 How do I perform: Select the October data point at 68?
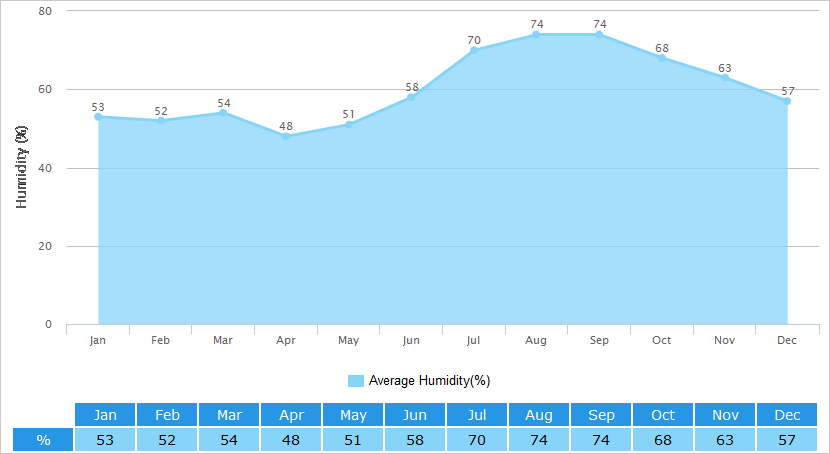click(662, 58)
